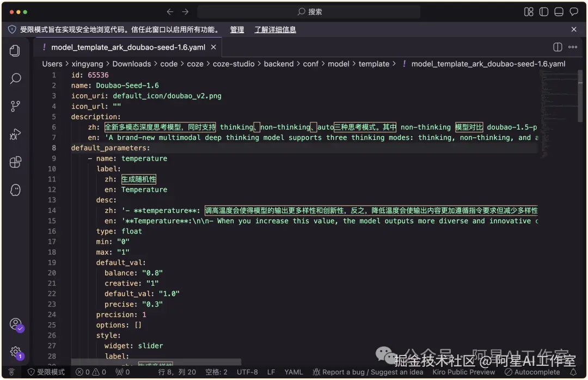This screenshot has height=380, width=588.
Task: Toggle Autocomplete in status bar
Action: point(532,372)
